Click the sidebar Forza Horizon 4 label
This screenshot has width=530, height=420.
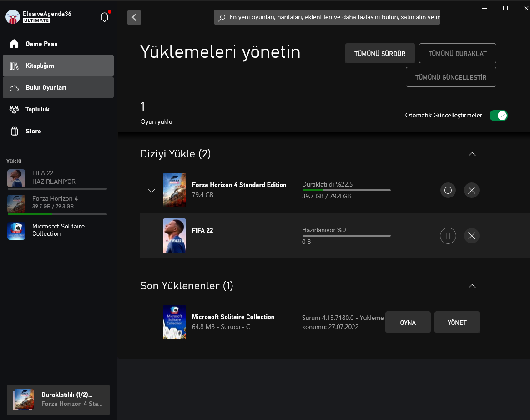pyautogui.click(x=55, y=198)
